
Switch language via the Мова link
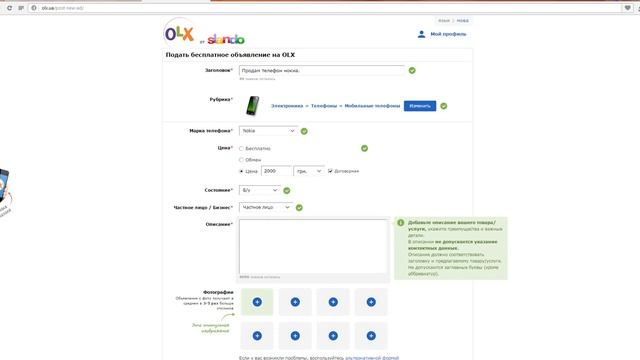coord(462,21)
